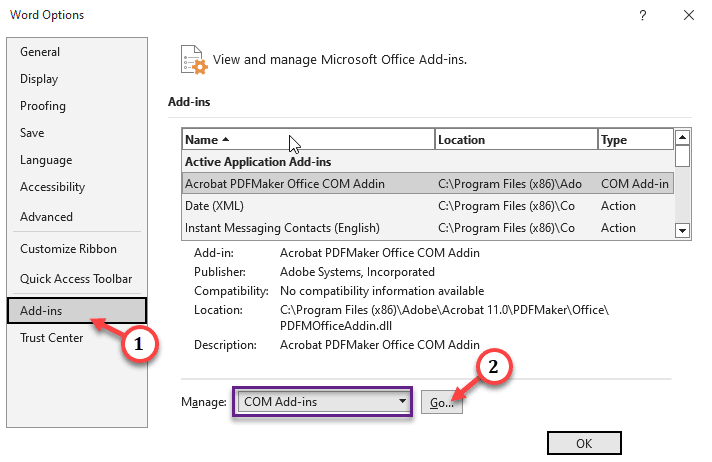
Task: Open Trust Center settings
Action: click(x=52, y=337)
